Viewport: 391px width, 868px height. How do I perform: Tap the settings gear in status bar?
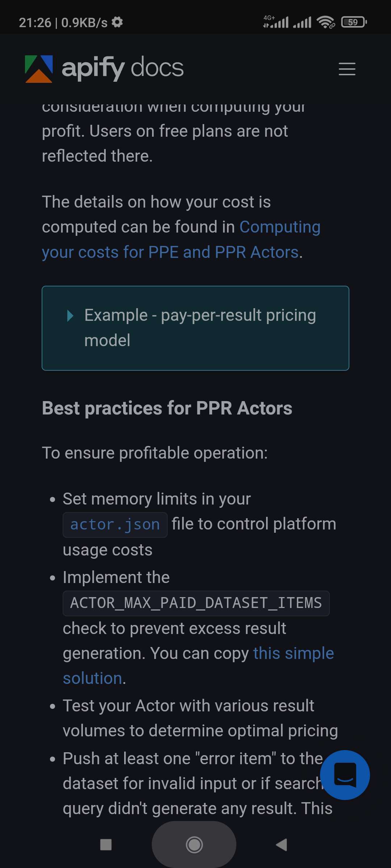click(117, 22)
